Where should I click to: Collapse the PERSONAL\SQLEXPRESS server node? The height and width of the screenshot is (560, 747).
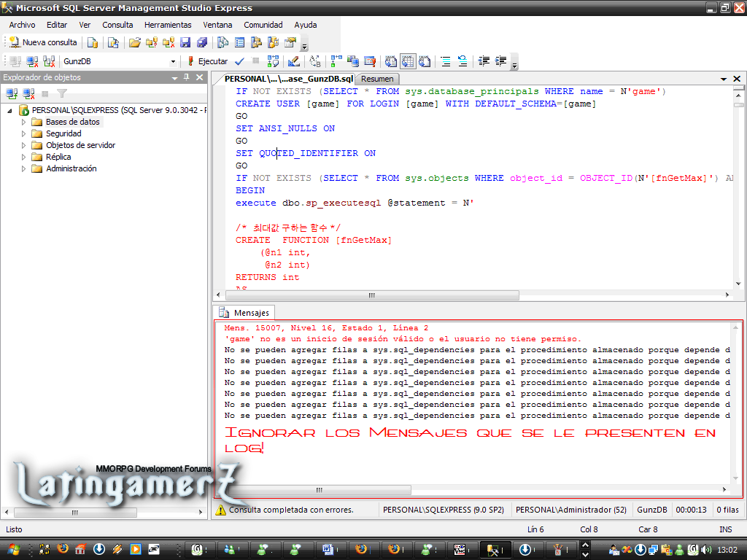[10, 111]
